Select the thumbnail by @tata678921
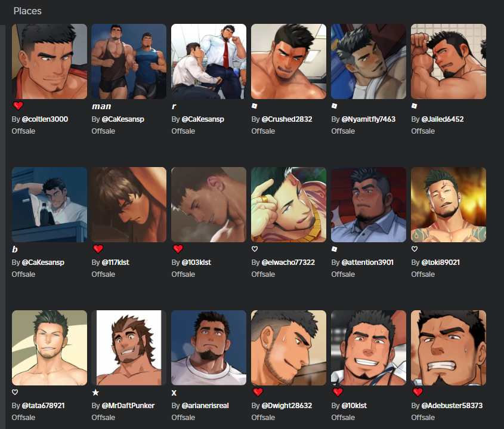Viewport: 504px width, 429px height. [49, 348]
